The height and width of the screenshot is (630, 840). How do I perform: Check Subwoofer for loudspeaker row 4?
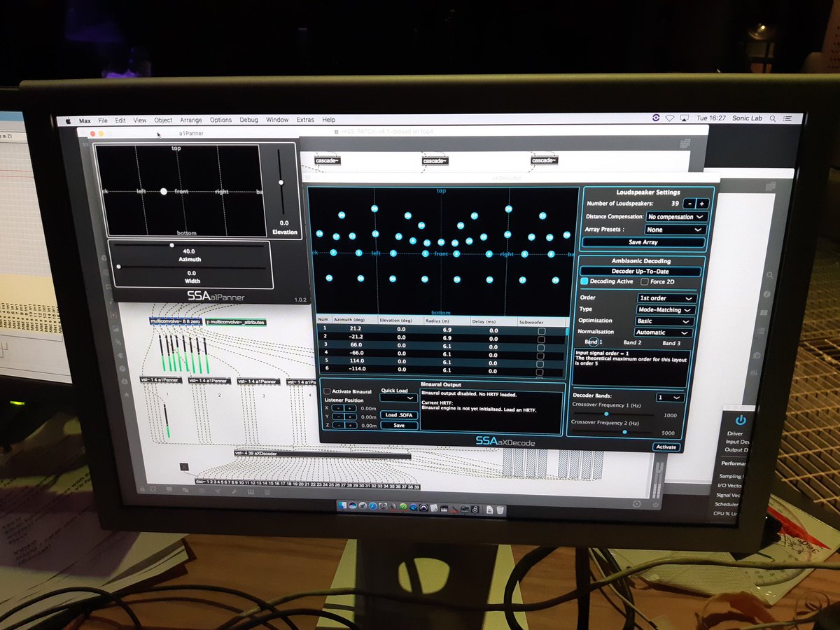[541, 356]
